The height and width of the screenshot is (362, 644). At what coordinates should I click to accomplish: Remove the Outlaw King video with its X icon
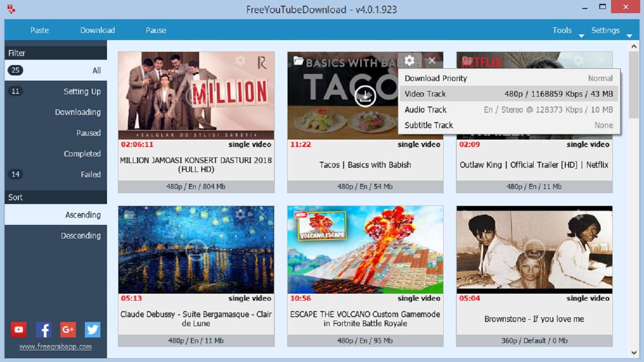click(601, 60)
